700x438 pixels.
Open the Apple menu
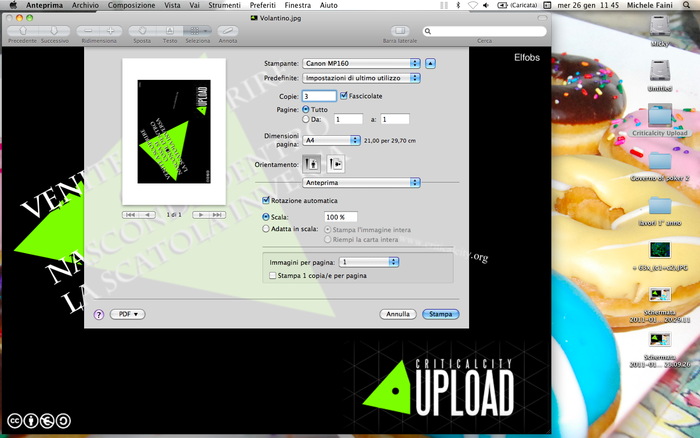click(x=13, y=5)
